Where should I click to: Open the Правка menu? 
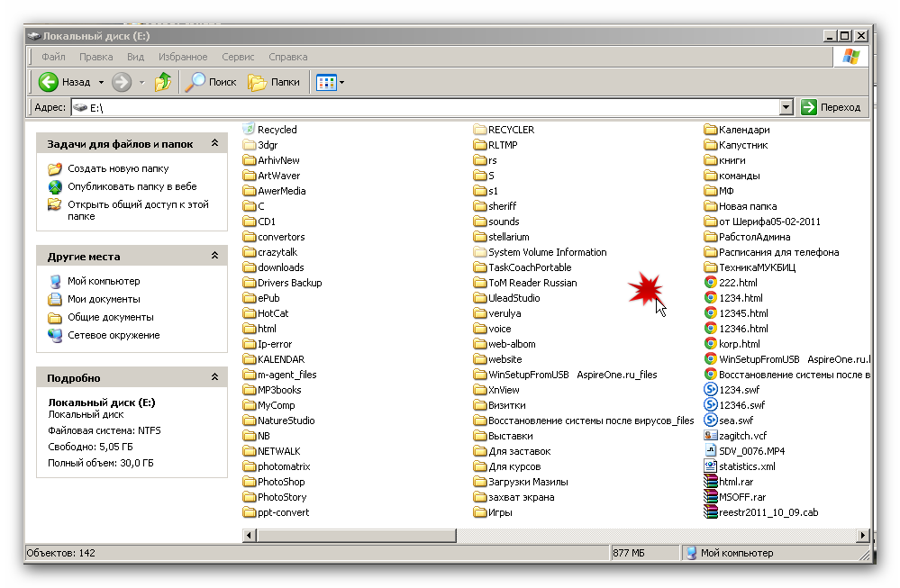click(x=95, y=57)
